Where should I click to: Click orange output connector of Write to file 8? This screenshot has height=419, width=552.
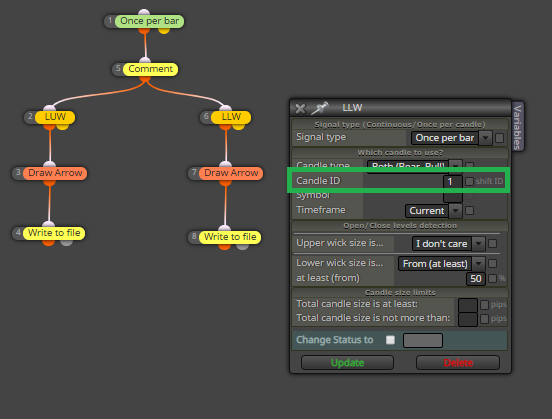click(x=224, y=246)
